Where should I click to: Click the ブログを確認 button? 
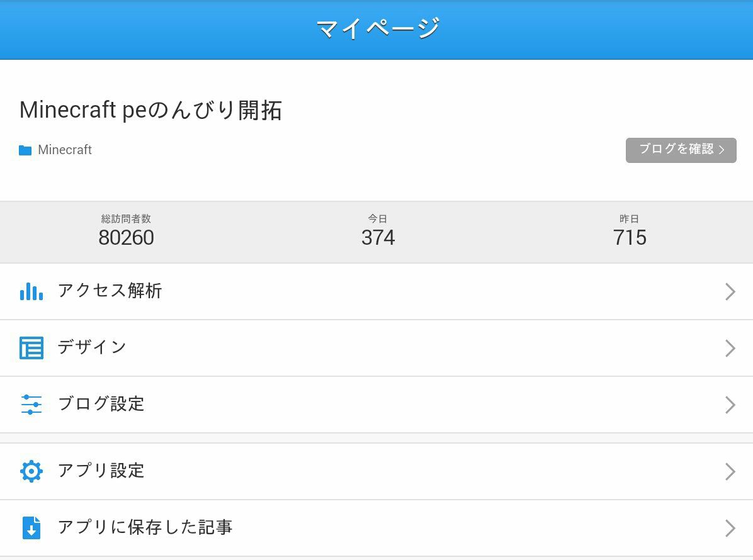(681, 150)
